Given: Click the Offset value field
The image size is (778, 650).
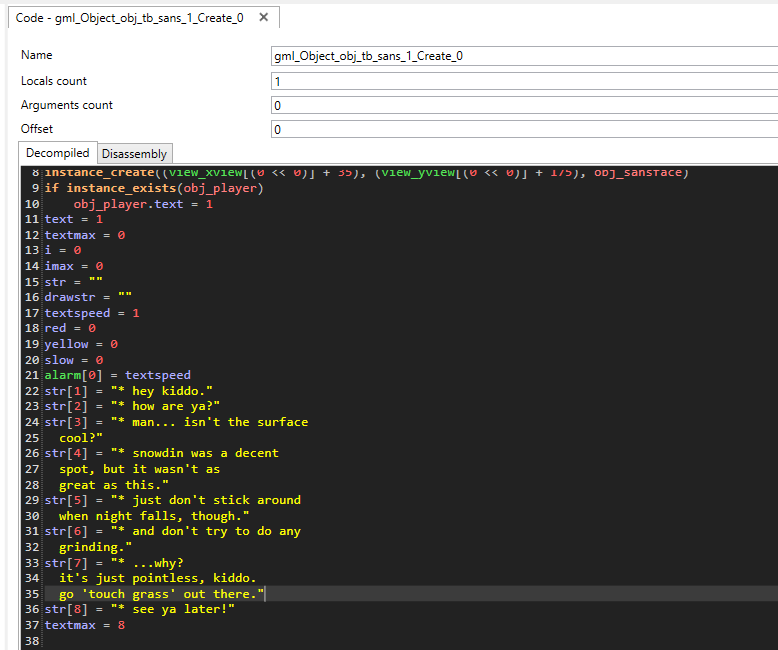Looking at the screenshot, I should pos(524,130).
